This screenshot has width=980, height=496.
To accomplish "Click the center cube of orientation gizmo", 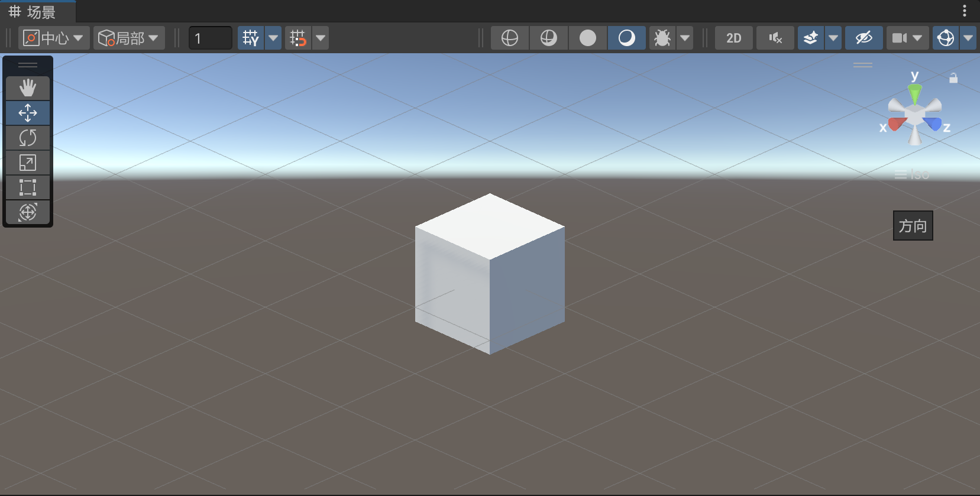I will click(x=915, y=114).
